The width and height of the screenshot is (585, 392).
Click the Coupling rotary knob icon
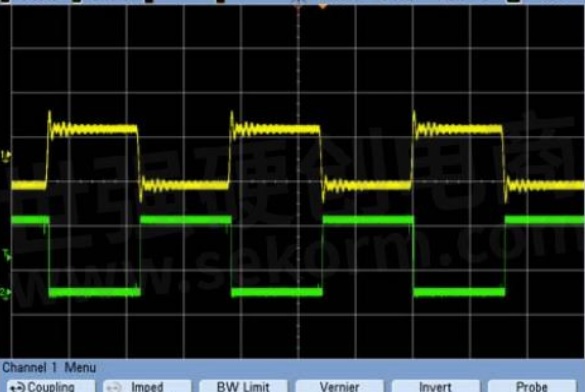17,388
